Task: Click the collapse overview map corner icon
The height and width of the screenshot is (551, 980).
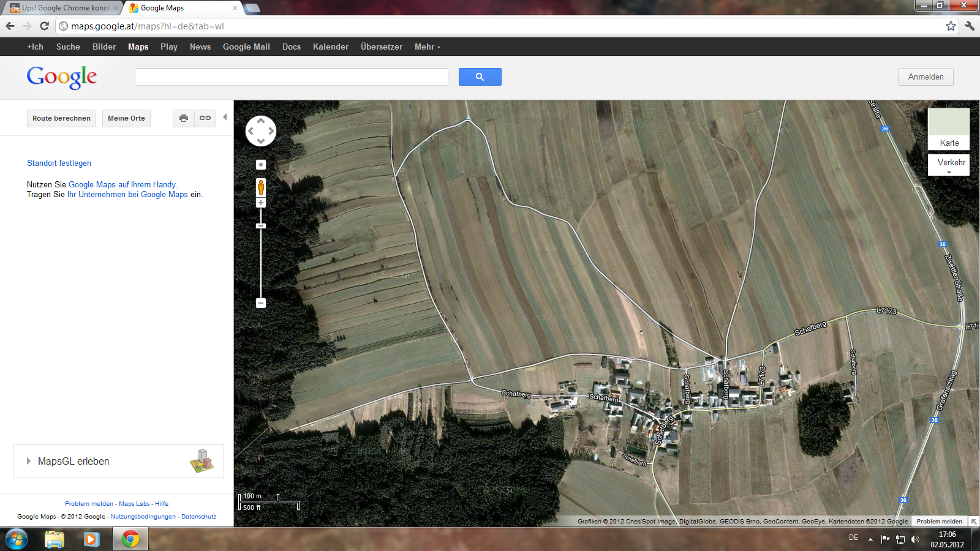Action: 974,522
